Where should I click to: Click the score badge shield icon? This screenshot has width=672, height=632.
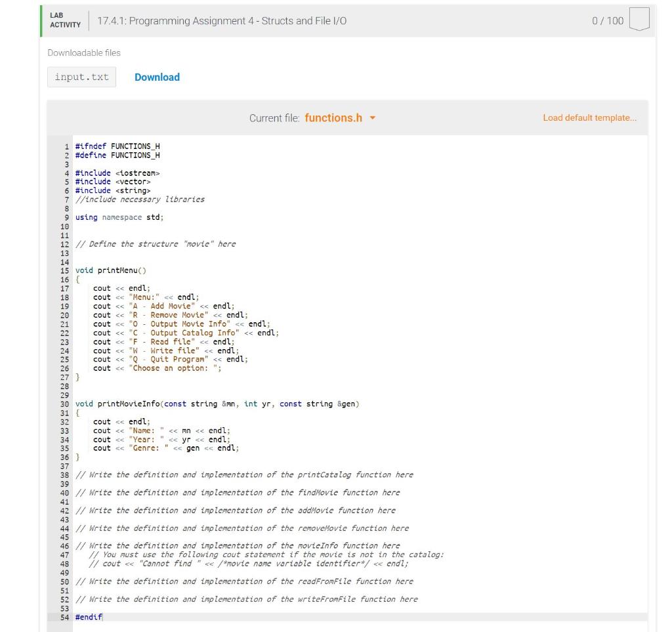click(639, 19)
